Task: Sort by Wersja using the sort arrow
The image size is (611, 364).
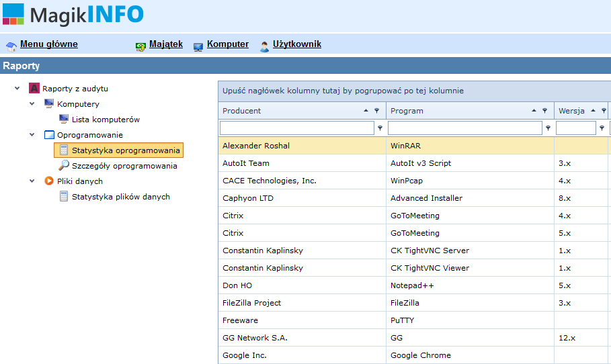Action: tap(593, 111)
